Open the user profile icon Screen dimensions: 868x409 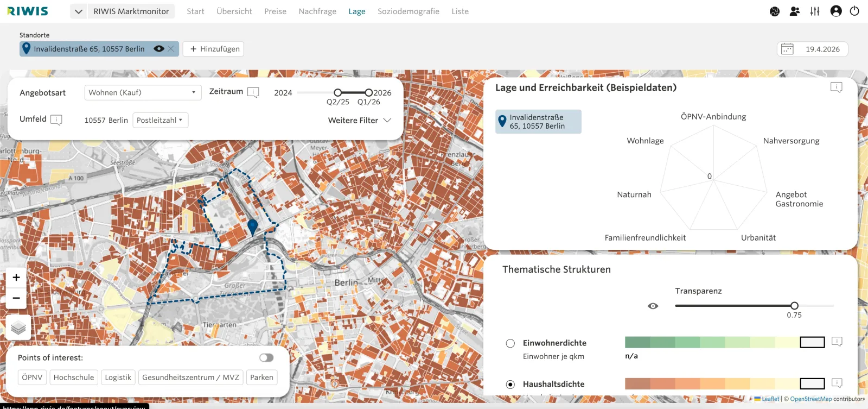836,11
